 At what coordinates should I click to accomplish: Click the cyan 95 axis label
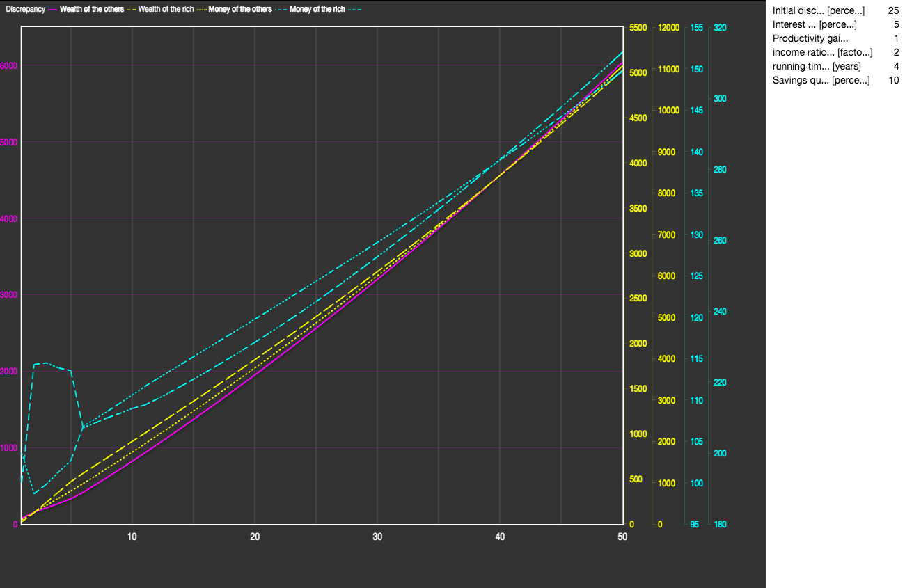694,525
